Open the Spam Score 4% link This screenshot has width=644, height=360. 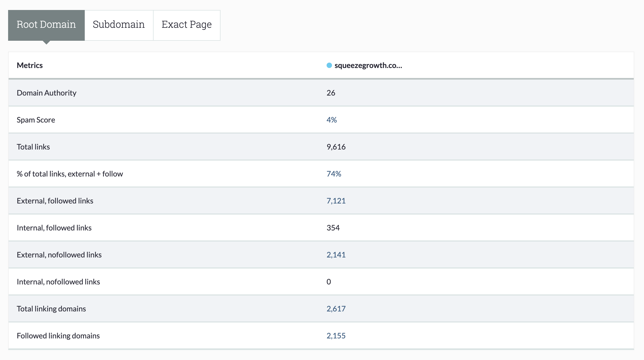(332, 120)
